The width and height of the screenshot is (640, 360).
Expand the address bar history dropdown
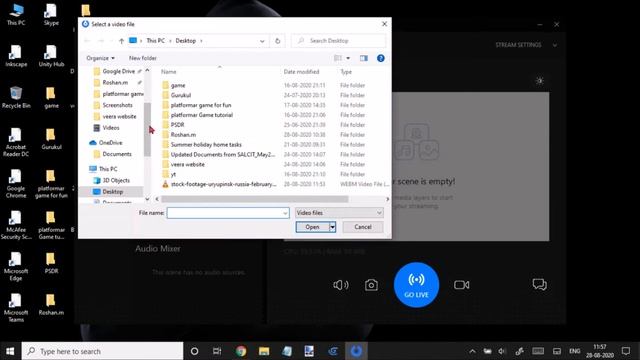click(262, 41)
